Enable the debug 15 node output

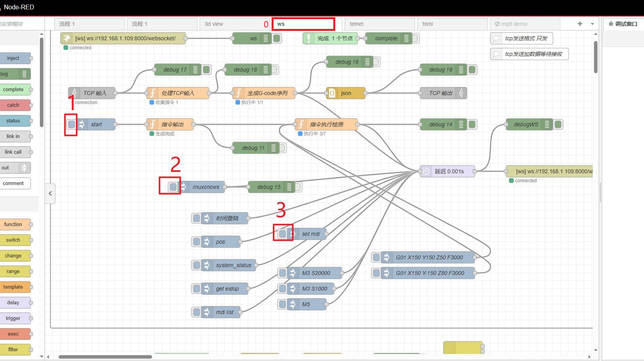[x=298, y=187]
